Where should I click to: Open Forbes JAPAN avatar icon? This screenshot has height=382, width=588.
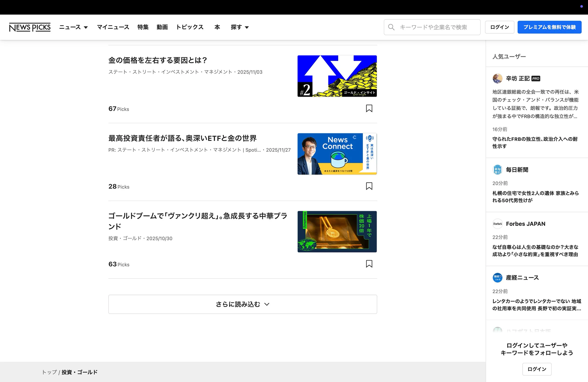click(x=497, y=224)
